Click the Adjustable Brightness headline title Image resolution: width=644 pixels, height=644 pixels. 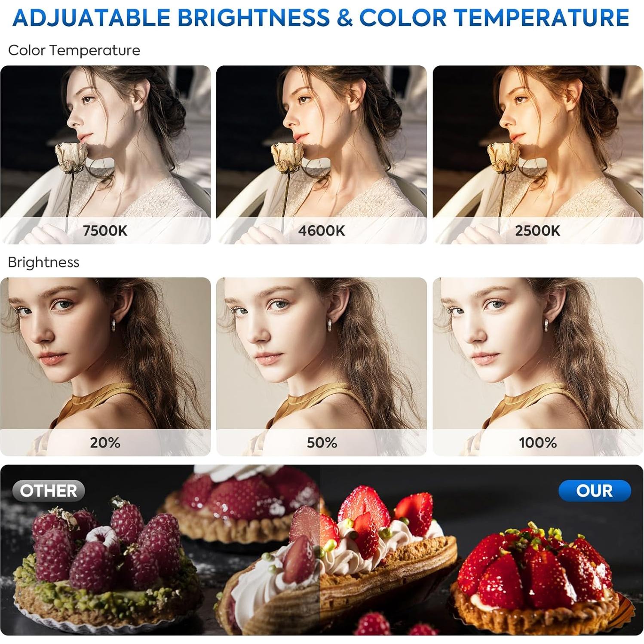pos(321,17)
